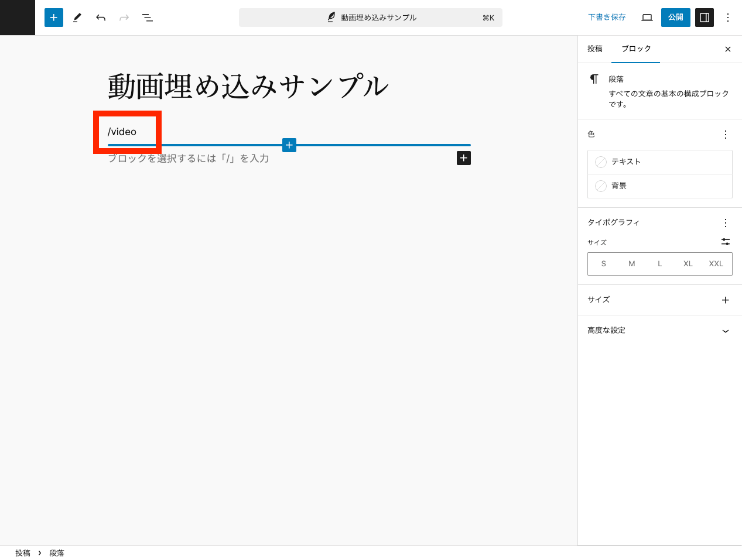Click 下書き保存 to save the draft
The image size is (742, 560).
[x=607, y=18]
